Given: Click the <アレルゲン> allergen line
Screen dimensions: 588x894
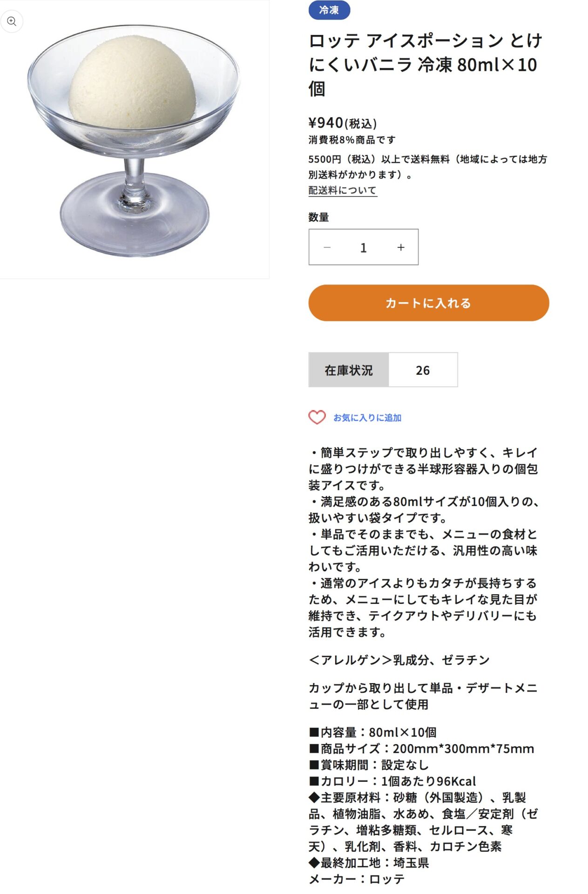Looking at the screenshot, I should (399, 660).
